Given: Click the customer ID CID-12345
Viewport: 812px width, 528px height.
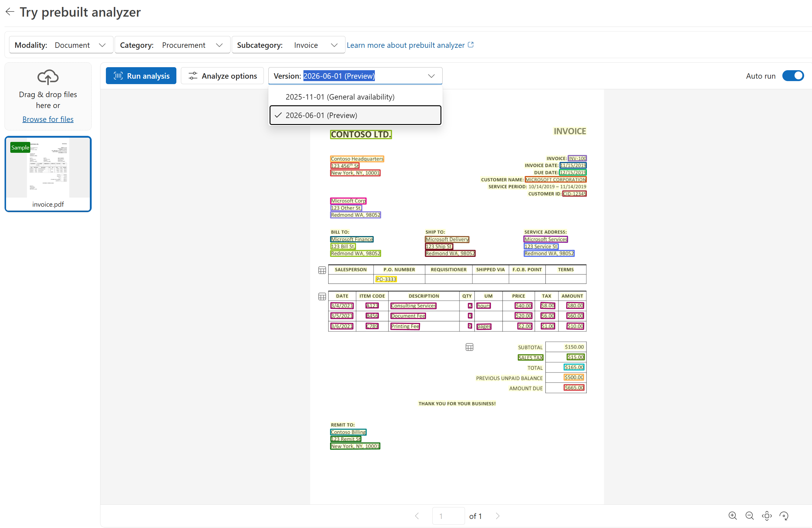Looking at the screenshot, I should [575, 194].
